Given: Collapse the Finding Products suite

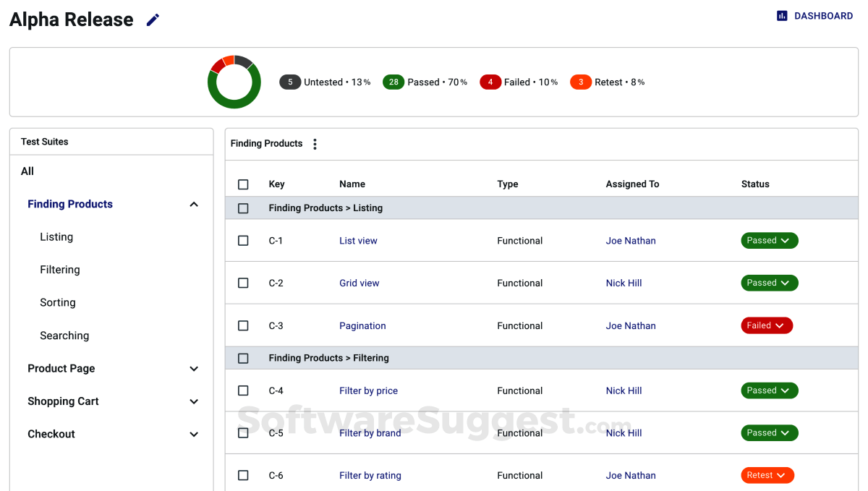Looking at the screenshot, I should (x=194, y=204).
